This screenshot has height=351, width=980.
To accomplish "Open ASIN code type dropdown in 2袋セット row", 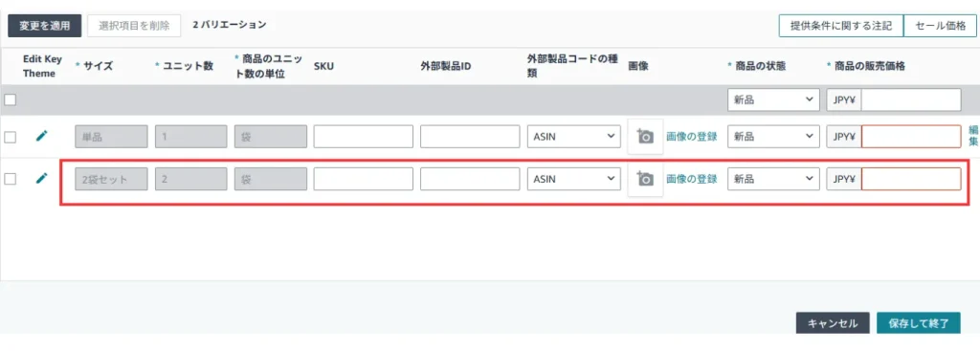I will coord(574,179).
